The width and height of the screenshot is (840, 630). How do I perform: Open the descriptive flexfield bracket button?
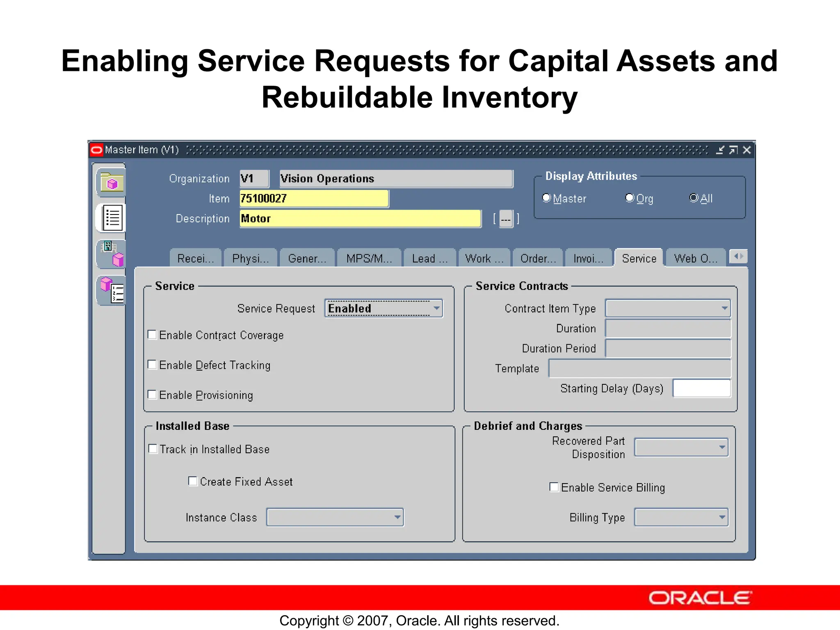coord(506,219)
